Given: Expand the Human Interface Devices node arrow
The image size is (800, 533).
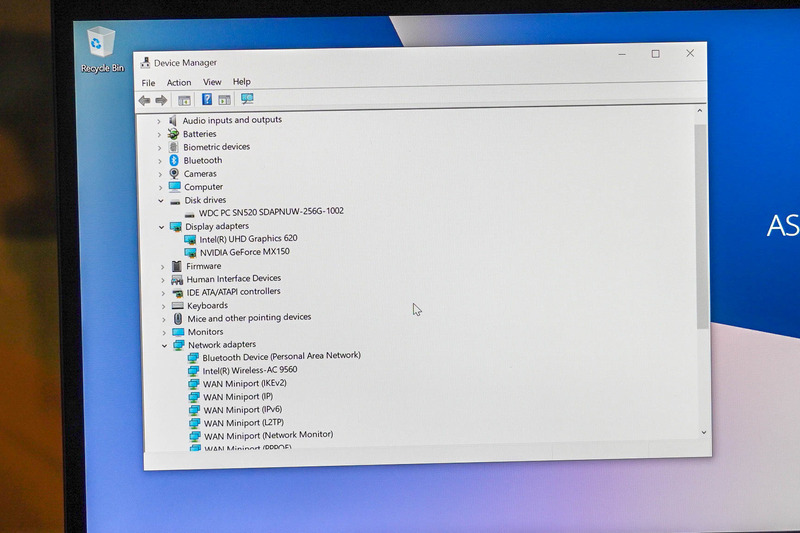Looking at the screenshot, I should point(163,280).
